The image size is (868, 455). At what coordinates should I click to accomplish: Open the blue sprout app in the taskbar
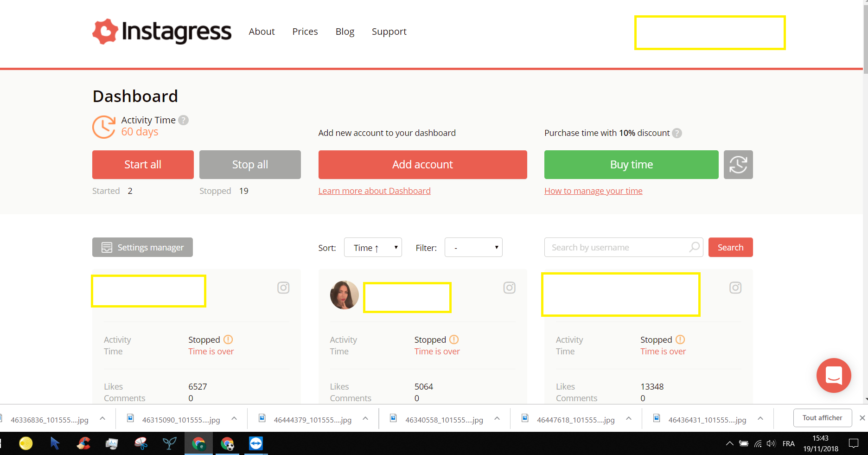(170, 444)
